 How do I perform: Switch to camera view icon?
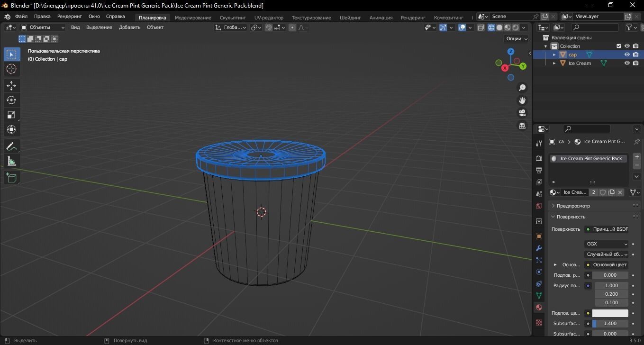pos(522,113)
